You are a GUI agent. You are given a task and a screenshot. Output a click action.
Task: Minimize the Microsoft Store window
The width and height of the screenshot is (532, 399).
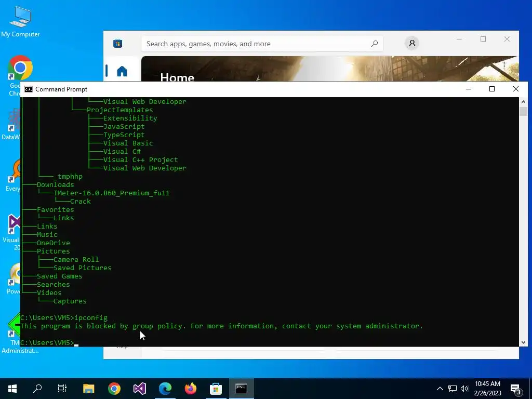459,39
